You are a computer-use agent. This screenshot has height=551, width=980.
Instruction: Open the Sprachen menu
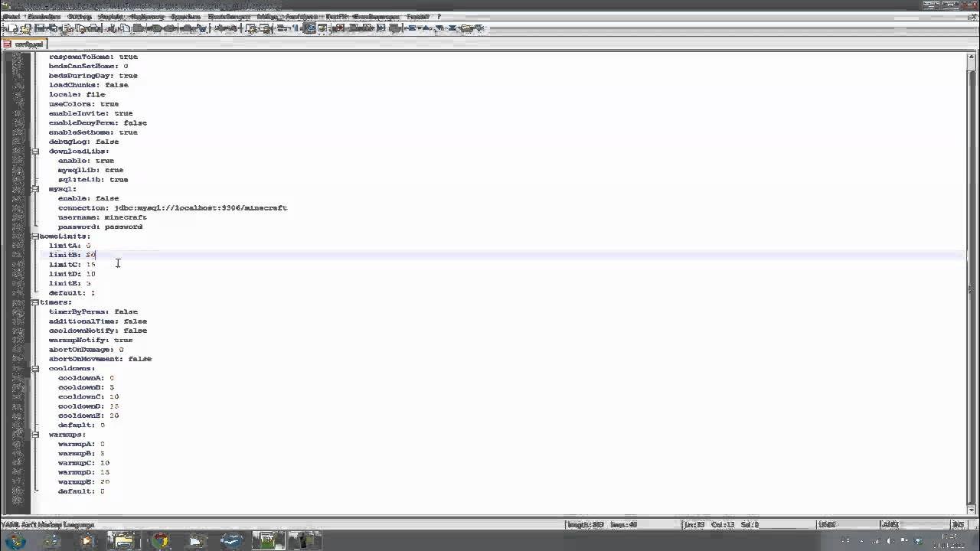pos(186,17)
